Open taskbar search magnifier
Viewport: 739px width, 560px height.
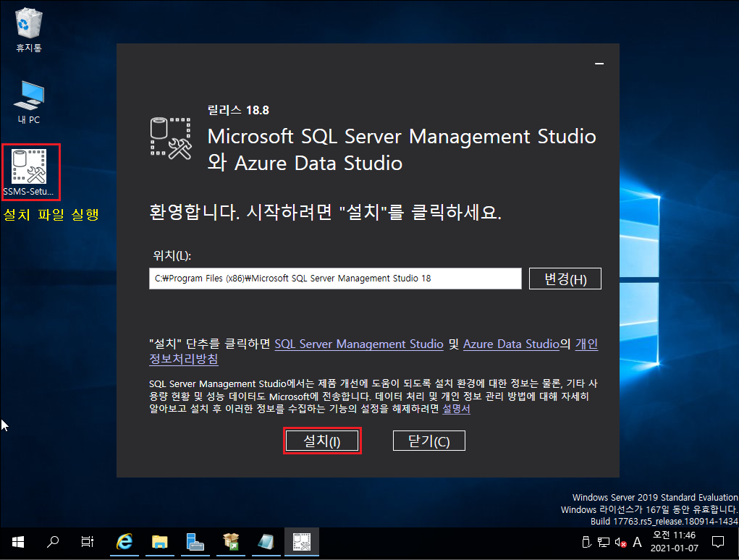(x=53, y=542)
